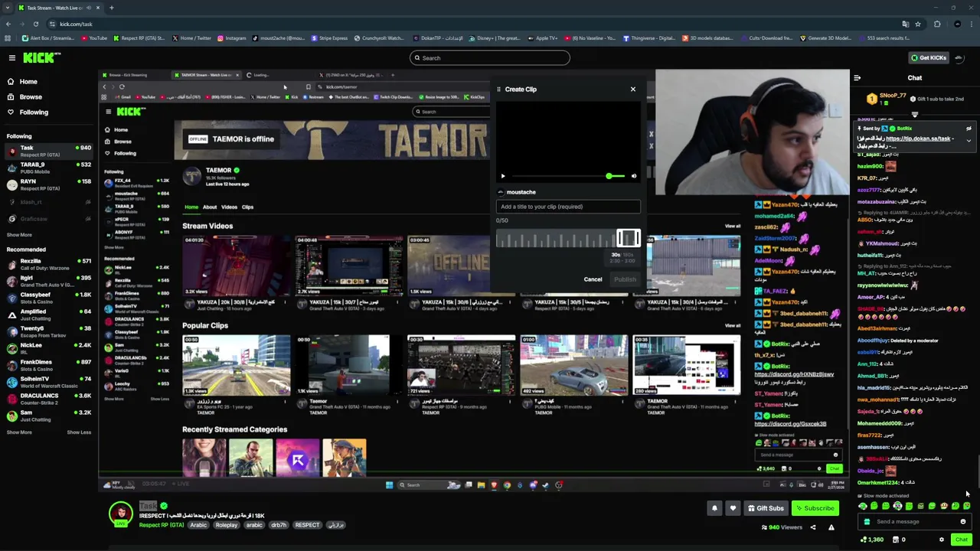This screenshot has width=980, height=551.
Task: Open RAYN channel in Following list
Action: pos(49,184)
